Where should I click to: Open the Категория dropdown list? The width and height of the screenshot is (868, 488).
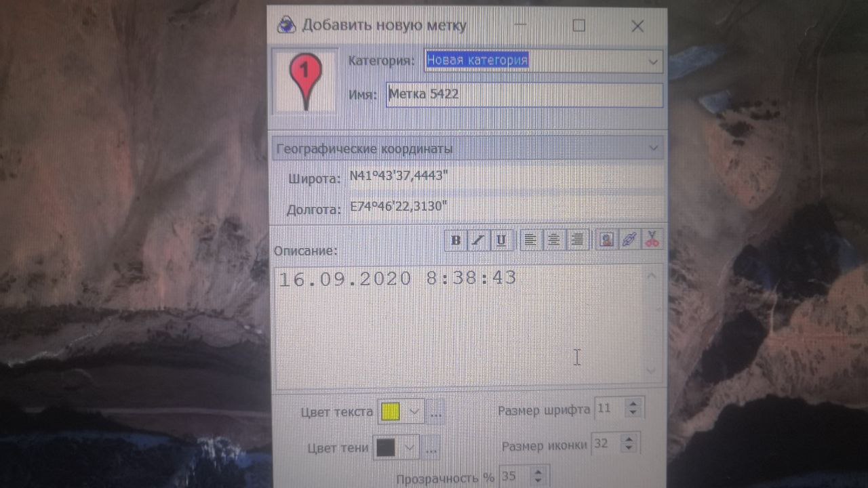click(x=653, y=61)
